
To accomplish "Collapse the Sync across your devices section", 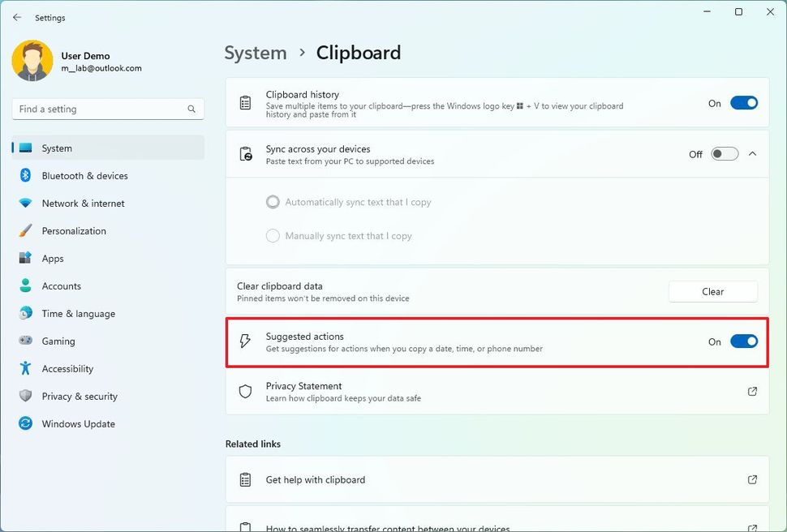I will [x=753, y=153].
